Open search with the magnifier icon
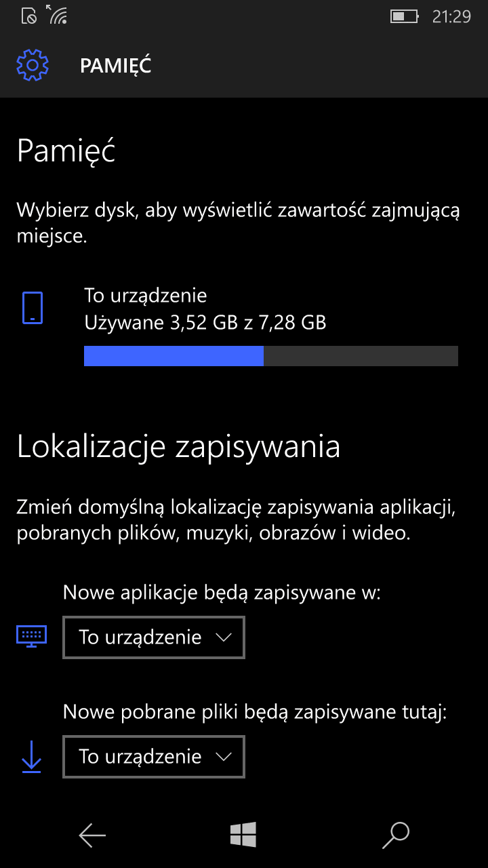 point(396,835)
